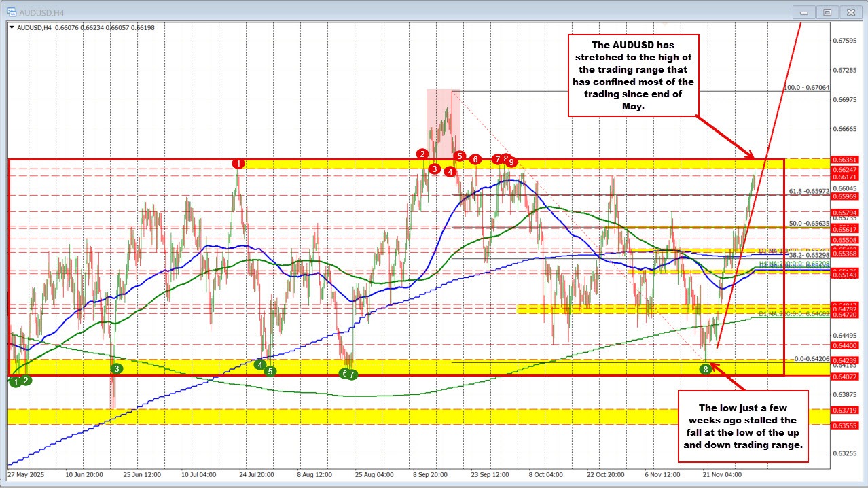Select green marker 3 below the late-June candles
The width and height of the screenshot is (868, 488).
click(x=116, y=367)
